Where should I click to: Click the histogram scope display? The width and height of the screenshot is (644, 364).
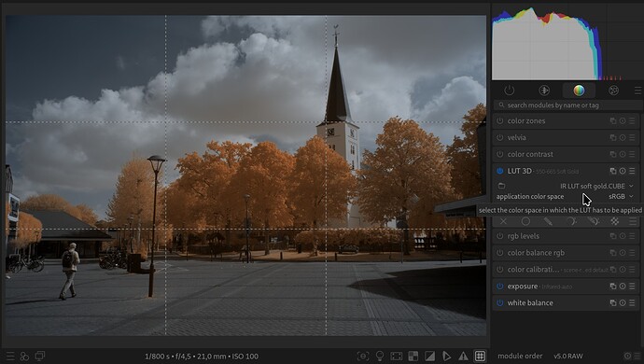[567, 43]
